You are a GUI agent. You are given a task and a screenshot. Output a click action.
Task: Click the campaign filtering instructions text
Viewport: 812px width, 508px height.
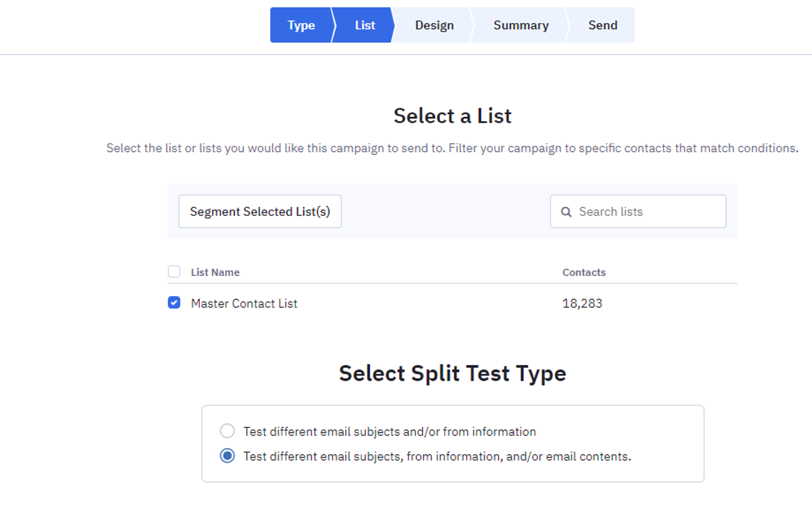[452, 148]
